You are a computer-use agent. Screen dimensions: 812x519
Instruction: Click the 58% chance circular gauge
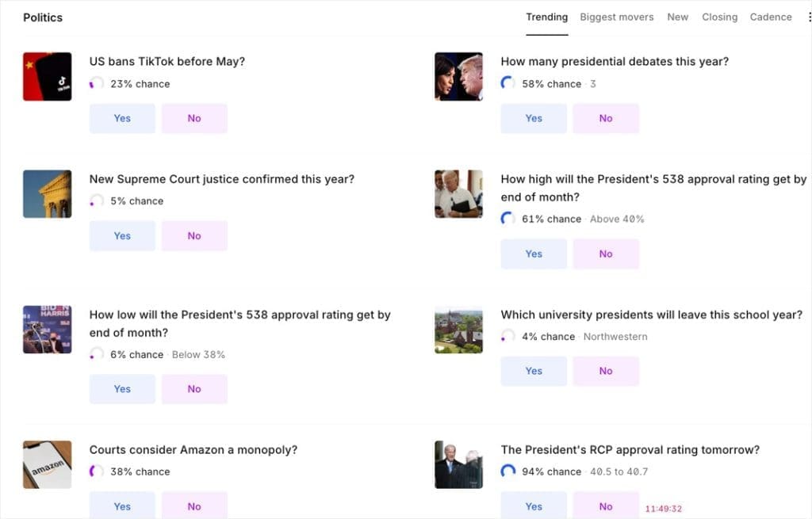click(508, 83)
